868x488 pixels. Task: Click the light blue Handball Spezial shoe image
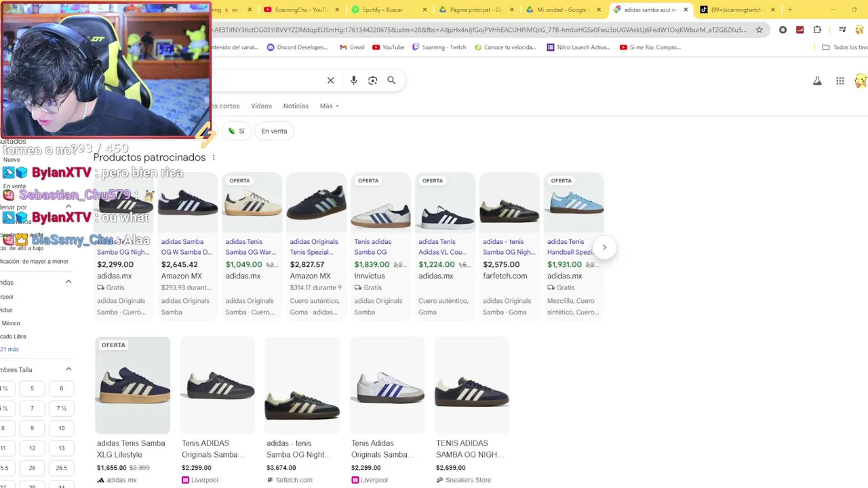pos(574,203)
